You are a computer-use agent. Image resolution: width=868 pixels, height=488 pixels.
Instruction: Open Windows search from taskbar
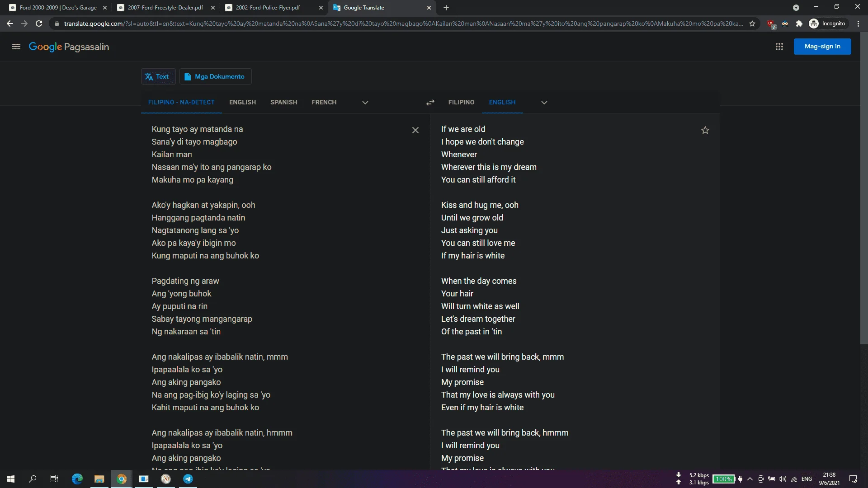pyautogui.click(x=33, y=479)
